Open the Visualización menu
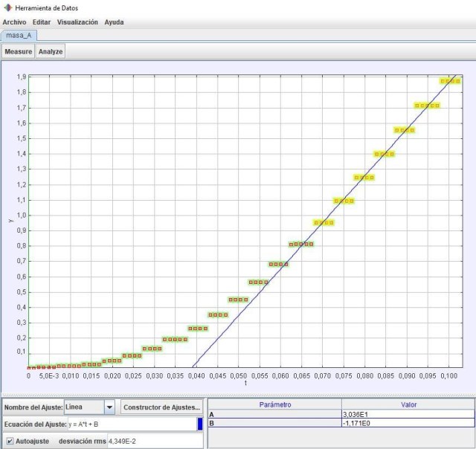Screen dimensions: 476x449 [x=77, y=22]
